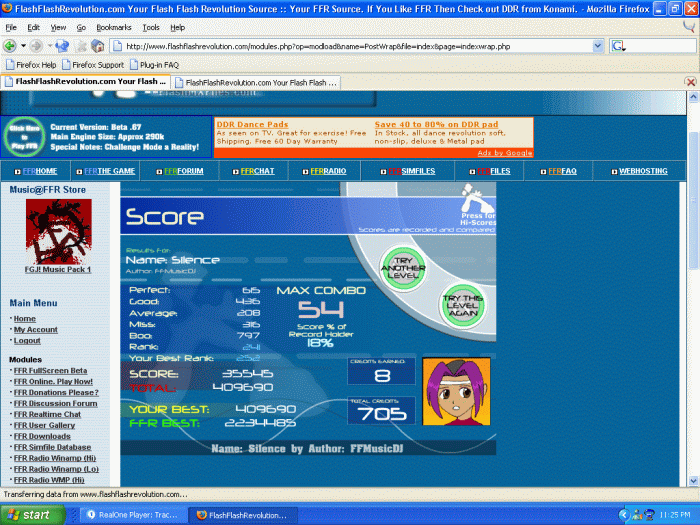The width and height of the screenshot is (700, 525).
Task: Open the FFRFORUM navigation link
Action: [183, 171]
